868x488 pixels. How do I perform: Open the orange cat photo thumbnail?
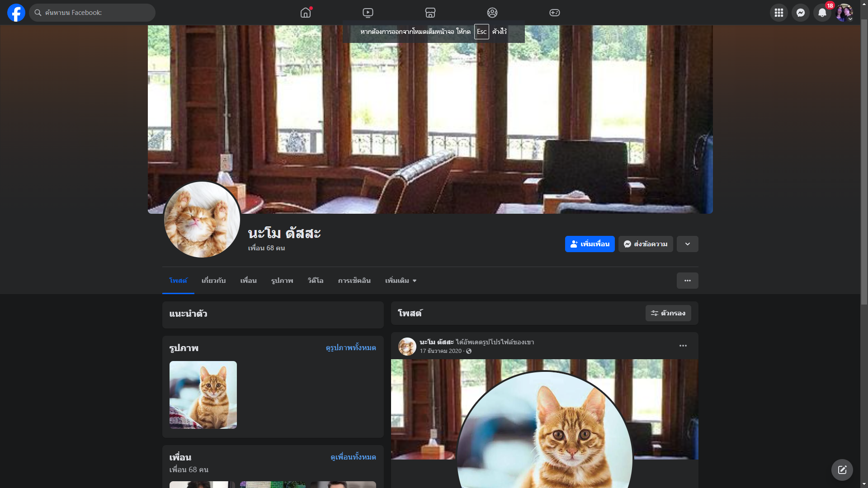point(203,394)
